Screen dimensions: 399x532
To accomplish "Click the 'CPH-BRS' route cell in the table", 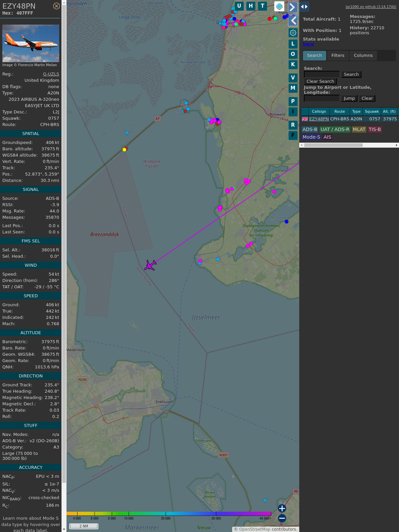I will (x=339, y=119).
